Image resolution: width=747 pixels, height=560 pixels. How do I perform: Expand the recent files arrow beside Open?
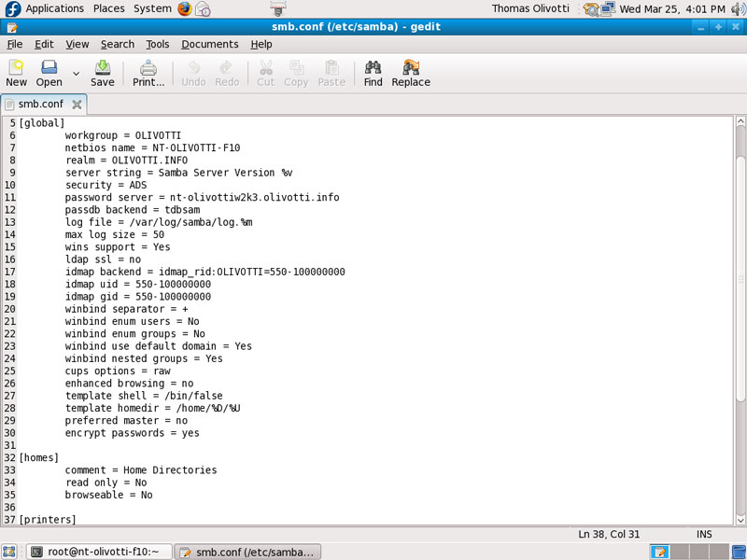point(76,74)
